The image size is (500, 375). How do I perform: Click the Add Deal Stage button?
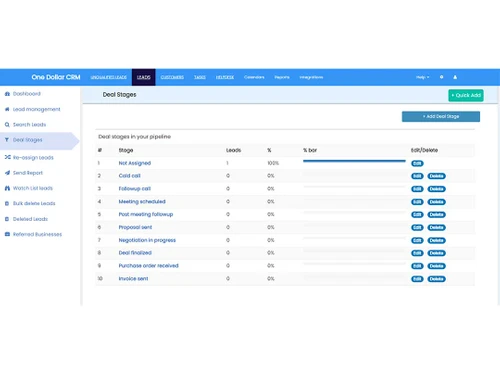pyautogui.click(x=441, y=116)
